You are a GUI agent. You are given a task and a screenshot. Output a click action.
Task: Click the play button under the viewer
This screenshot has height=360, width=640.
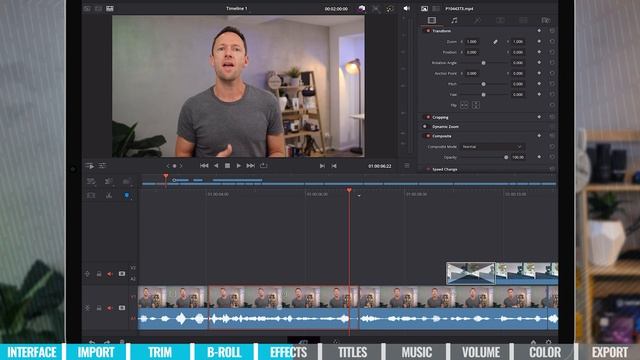239,166
